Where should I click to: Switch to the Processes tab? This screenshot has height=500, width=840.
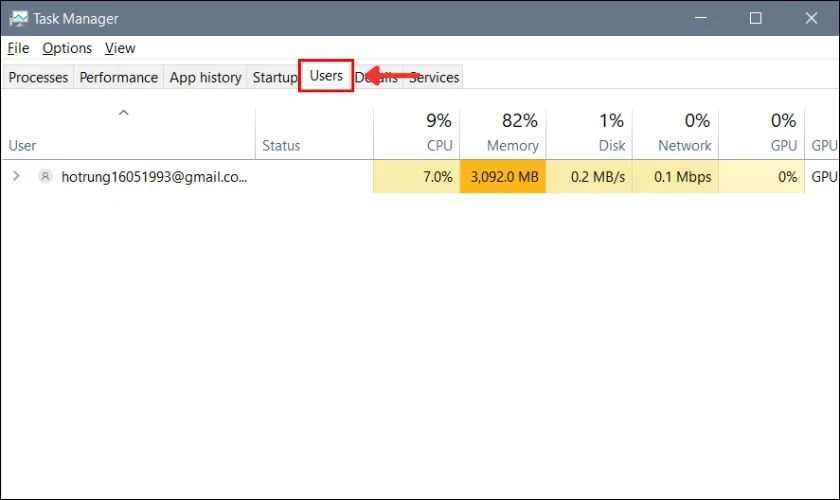click(x=38, y=77)
